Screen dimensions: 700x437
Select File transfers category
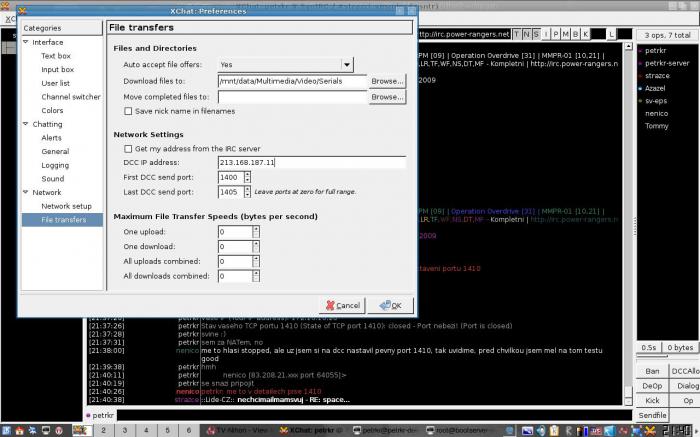[x=62, y=220]
